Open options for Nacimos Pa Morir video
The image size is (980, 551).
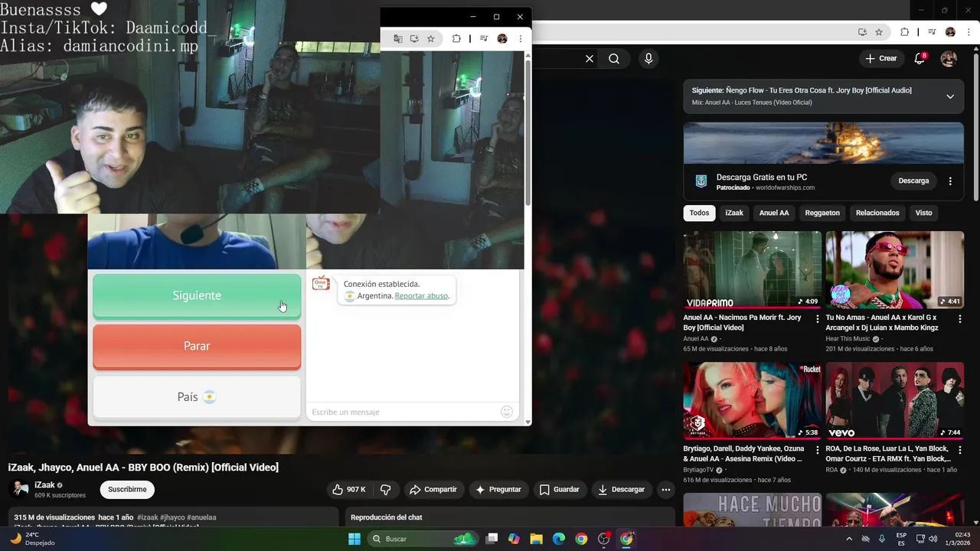pos(817,318)
